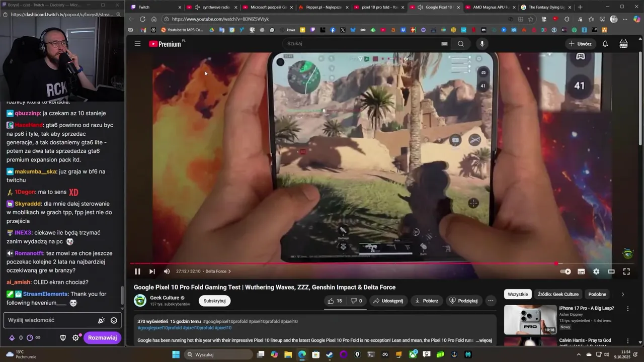Select the Wszystkie filter chip

coord(518,294)
